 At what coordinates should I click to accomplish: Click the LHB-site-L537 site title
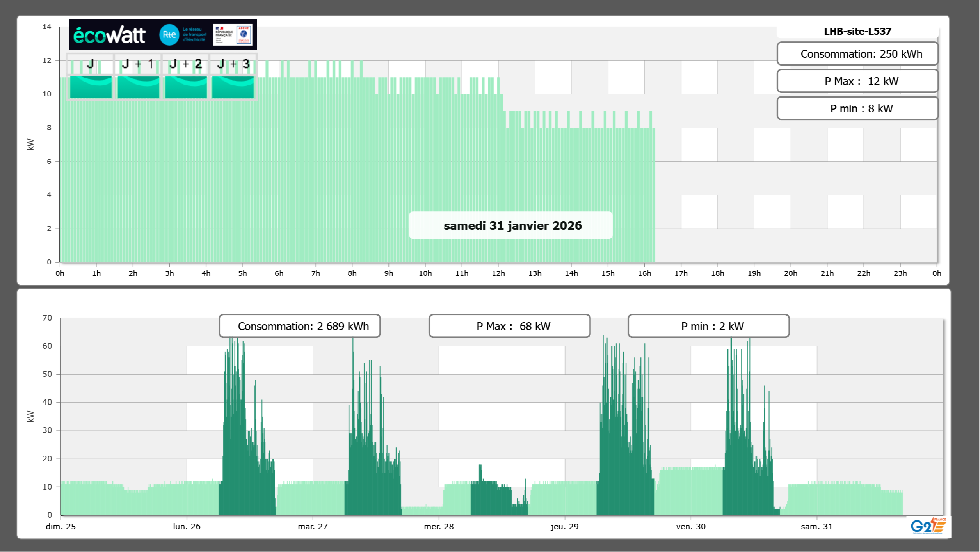point(857,31)
